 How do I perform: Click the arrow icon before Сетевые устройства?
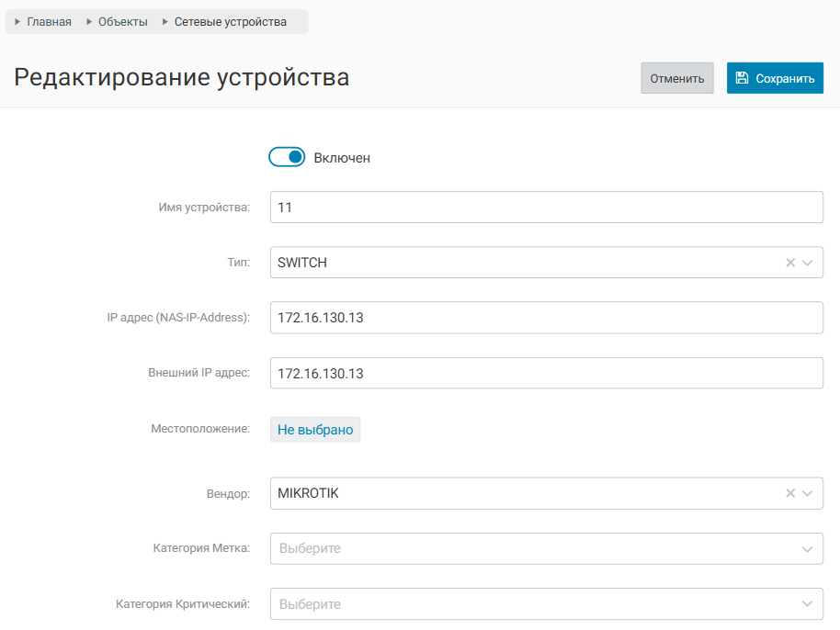pyautogui.click(x=165, y=22)
